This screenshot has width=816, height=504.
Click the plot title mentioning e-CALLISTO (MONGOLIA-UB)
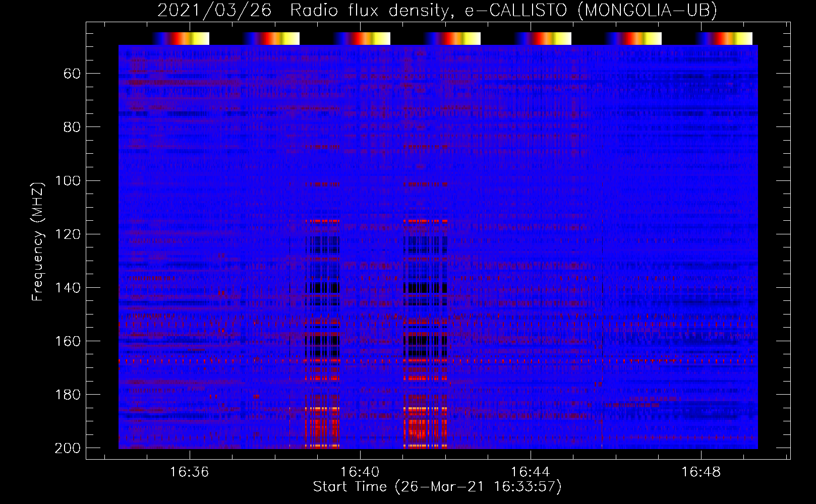[x=437, y=10]
